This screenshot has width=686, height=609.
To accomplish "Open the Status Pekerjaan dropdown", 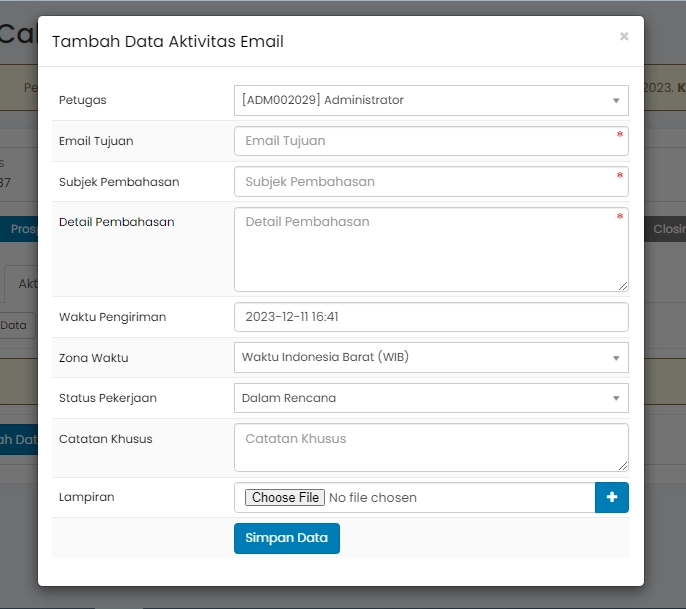I will tap(430, 398).
